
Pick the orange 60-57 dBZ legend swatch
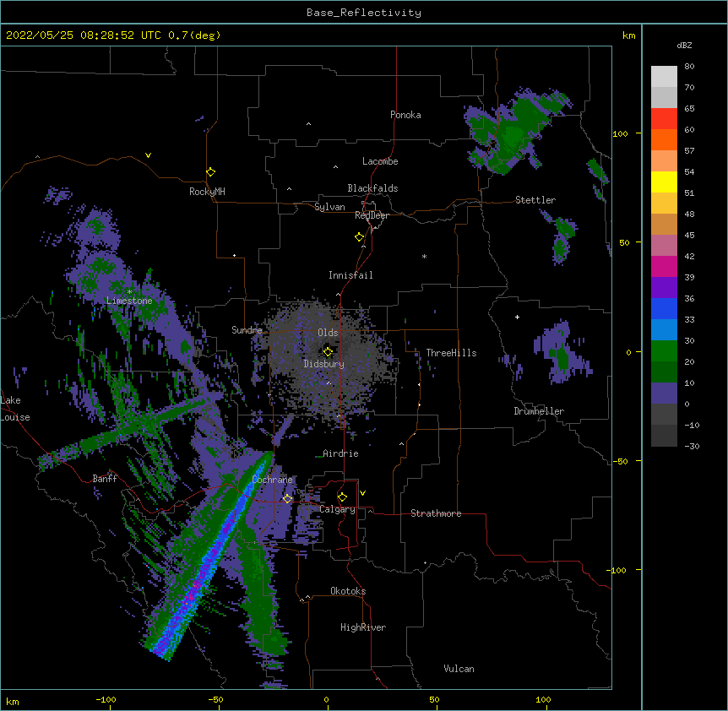coord(664,139)
